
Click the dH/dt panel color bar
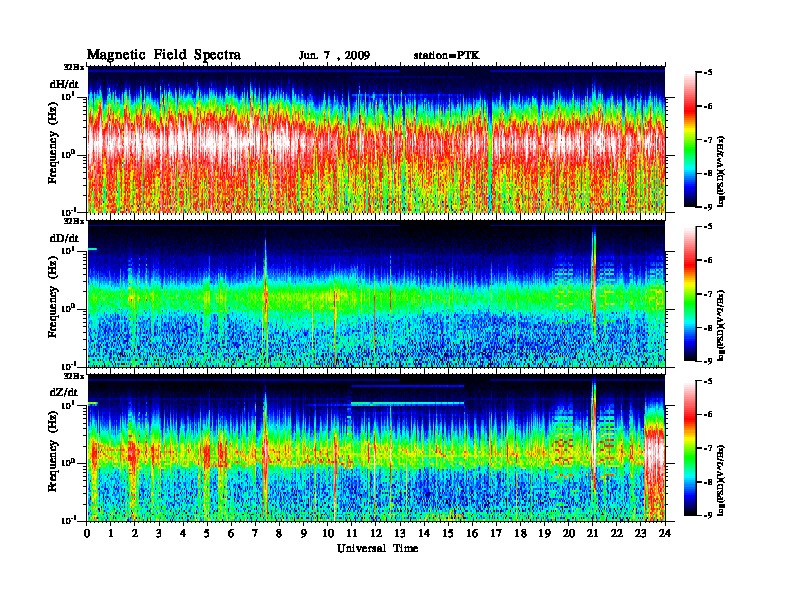tap(689, 140)
